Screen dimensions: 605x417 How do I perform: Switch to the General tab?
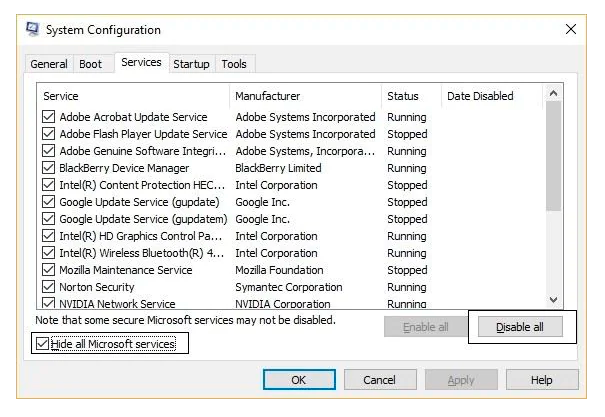[49, 64]
